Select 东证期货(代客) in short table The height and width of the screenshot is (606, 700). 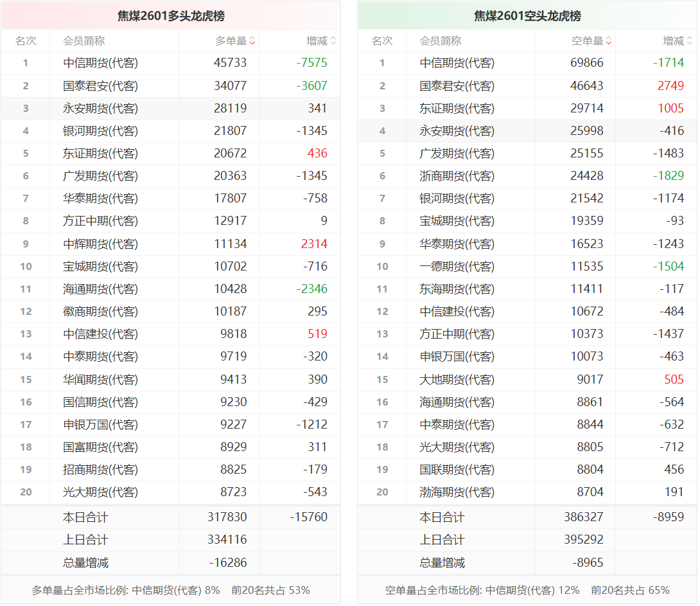click(457, 109)
